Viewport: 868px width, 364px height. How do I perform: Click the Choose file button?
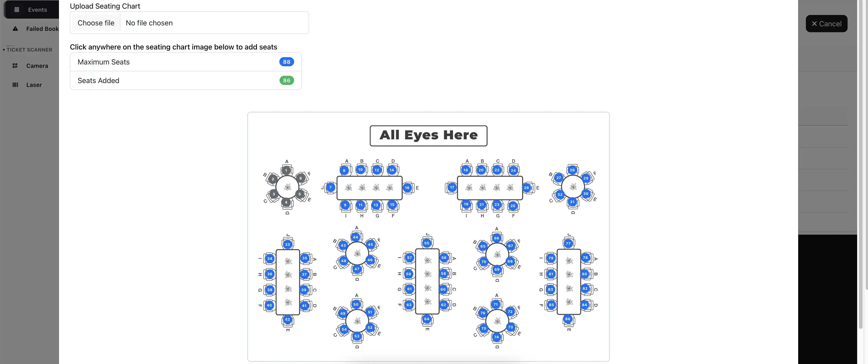96,23
